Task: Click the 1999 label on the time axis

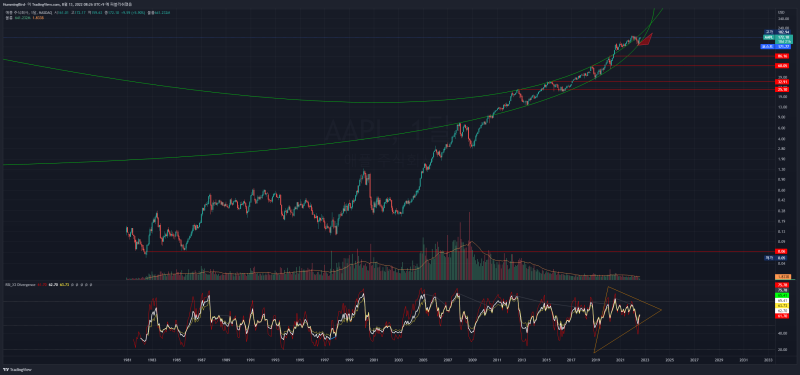Action: (349, 360)
